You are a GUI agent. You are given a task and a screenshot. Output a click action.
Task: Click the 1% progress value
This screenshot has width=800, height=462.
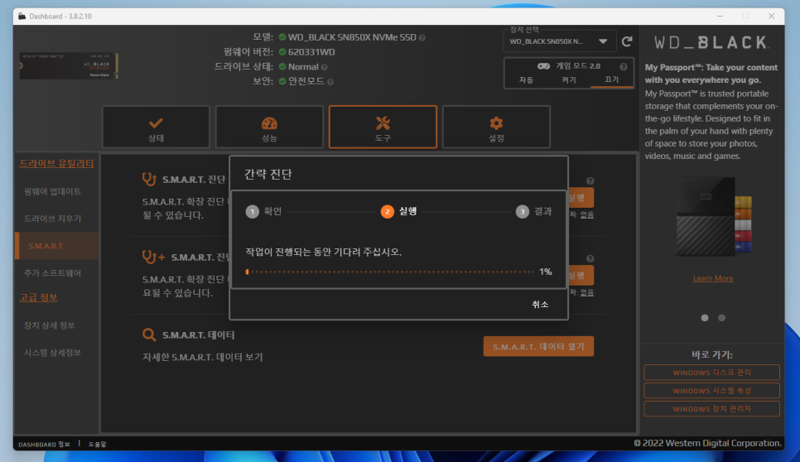pyautogui.click(x=545, y=272)
